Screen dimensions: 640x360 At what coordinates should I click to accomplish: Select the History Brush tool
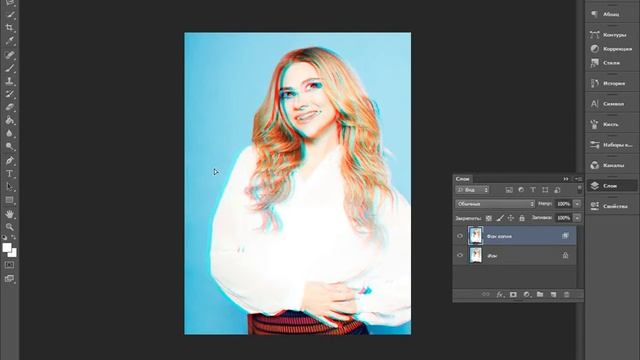[x=9, y=94]
